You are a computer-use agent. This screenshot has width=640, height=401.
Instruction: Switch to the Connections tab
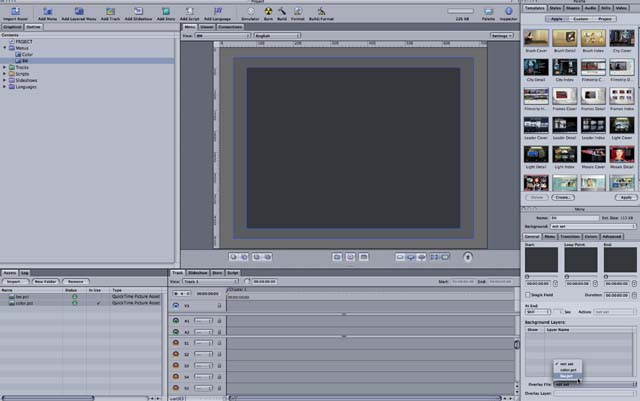(230, 27)
